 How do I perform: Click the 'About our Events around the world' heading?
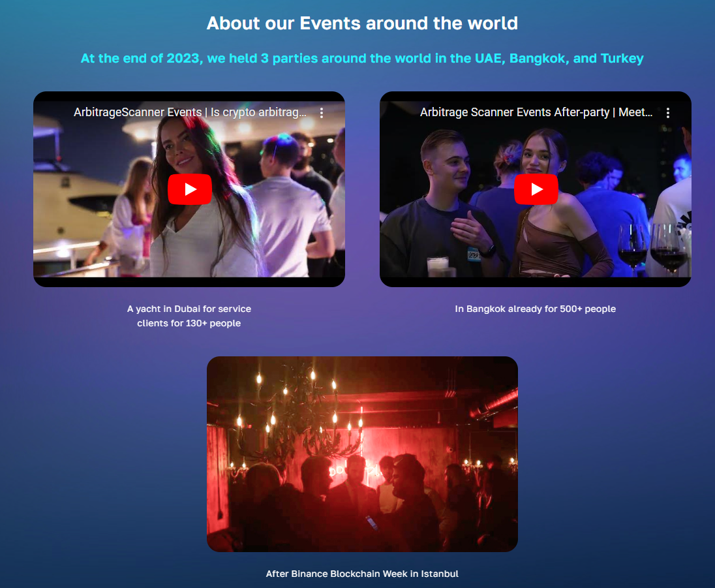point(362,23)
